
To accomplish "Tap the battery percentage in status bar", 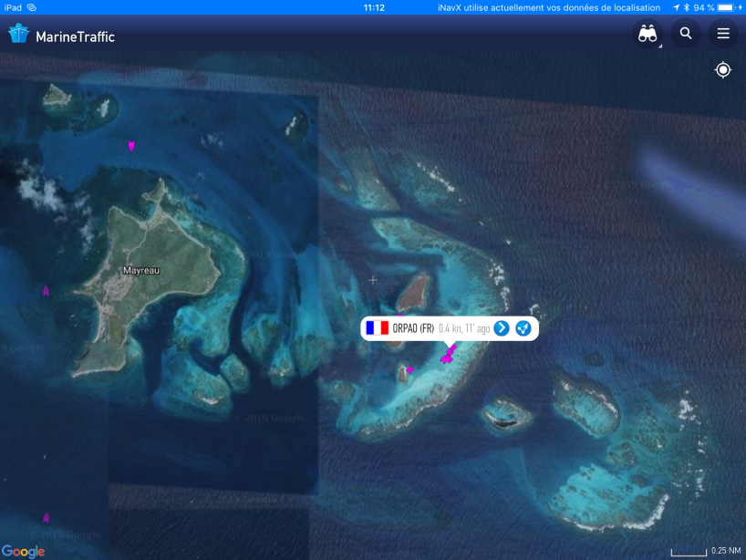I will [x=702, y=7].
